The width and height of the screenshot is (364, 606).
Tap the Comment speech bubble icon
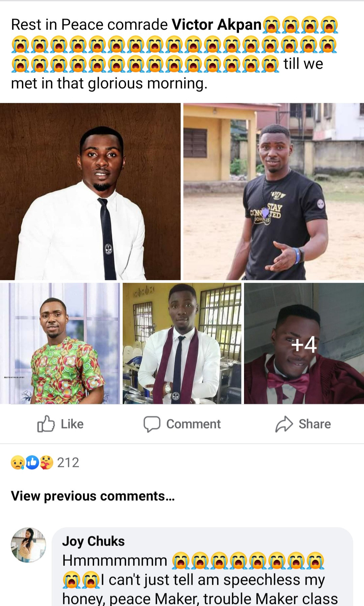pos(152,424)
